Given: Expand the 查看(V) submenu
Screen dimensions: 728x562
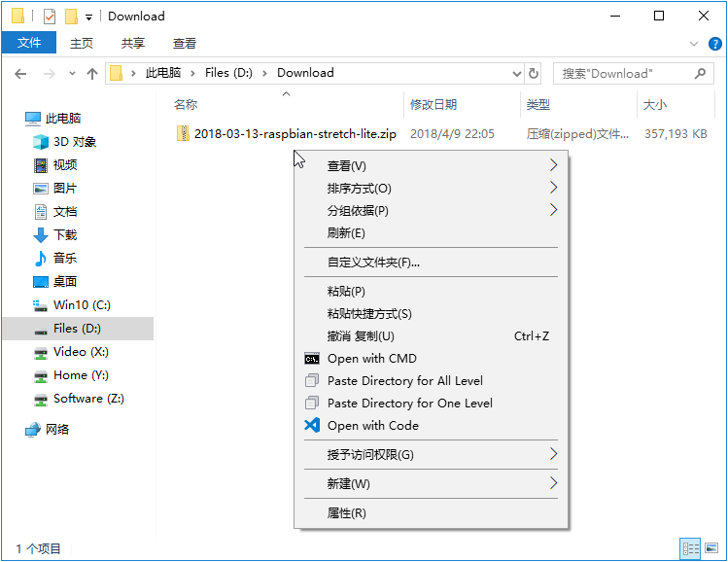Looking at the screenshot, I should click(553, 165).
